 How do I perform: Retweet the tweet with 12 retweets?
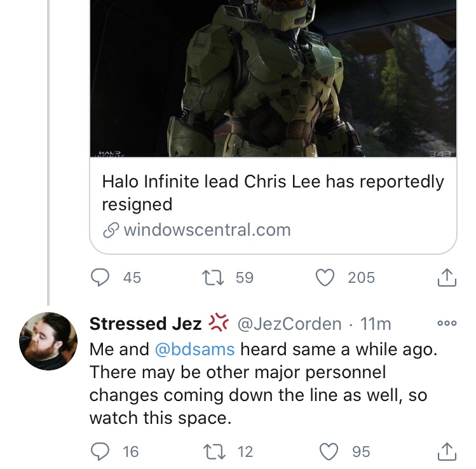(x=214, y=452)
